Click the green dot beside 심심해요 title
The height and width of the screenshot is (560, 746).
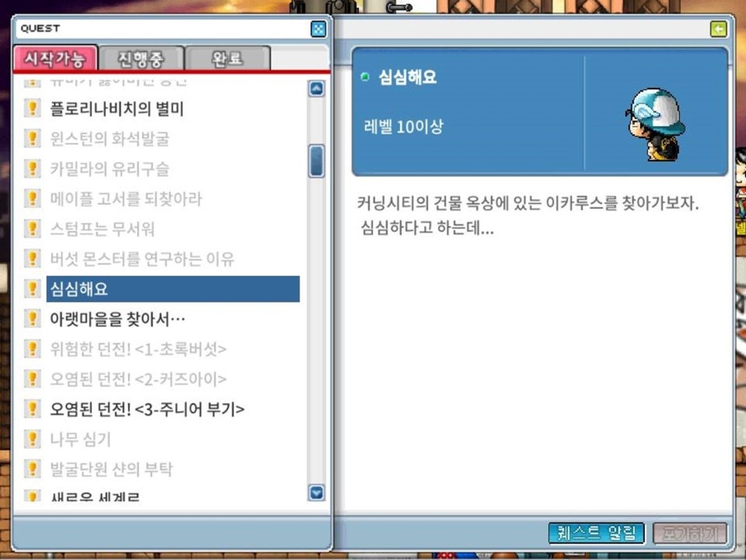click(365, 76)
